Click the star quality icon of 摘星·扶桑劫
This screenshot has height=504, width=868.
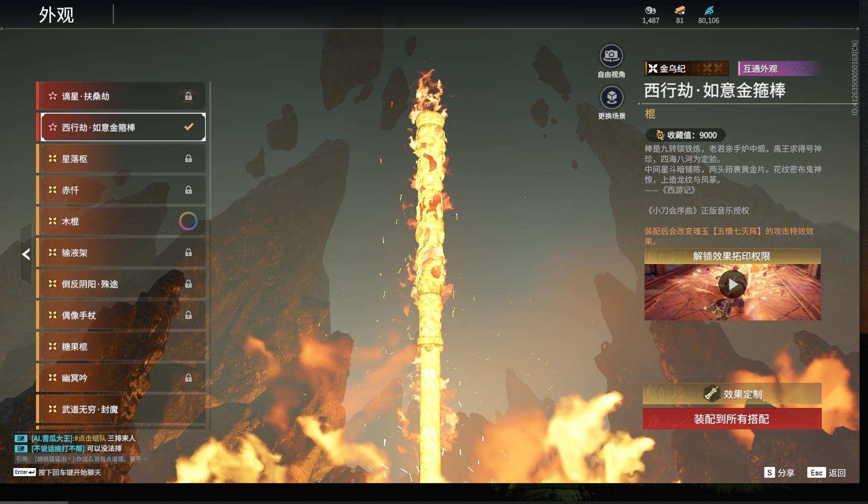tap(53, 96)
